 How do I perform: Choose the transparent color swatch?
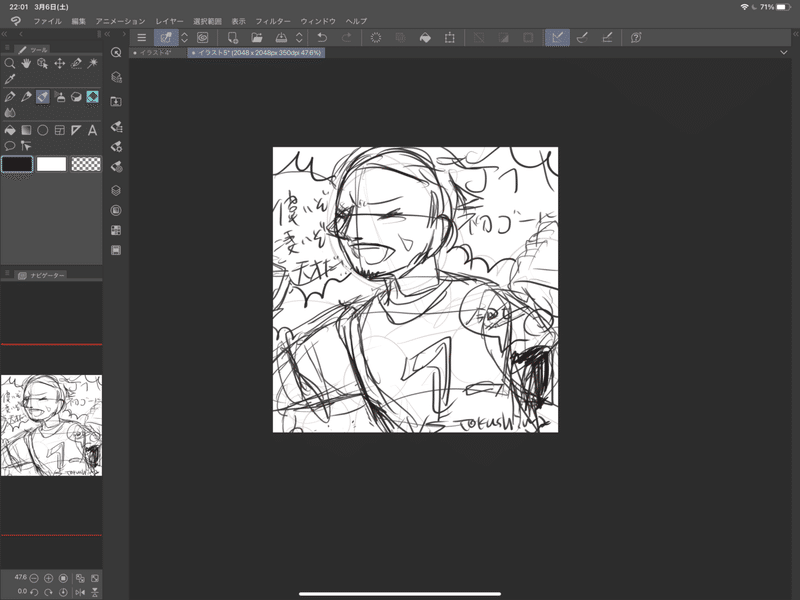[86, 164]
